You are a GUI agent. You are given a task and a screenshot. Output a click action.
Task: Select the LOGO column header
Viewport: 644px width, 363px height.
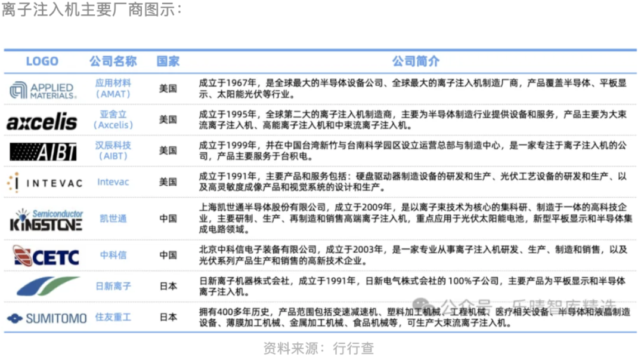(42, 61)
